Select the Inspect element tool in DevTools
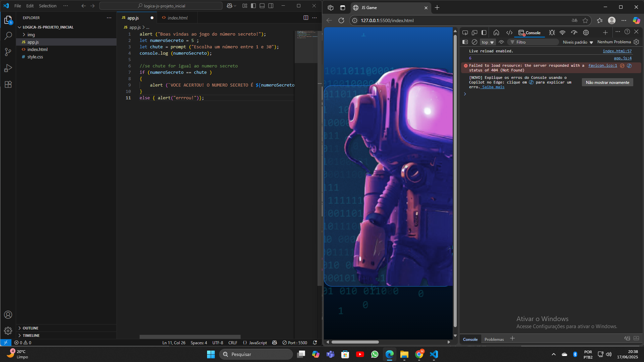The height and width of the screenshot is (362, 644). pos(465,33)
